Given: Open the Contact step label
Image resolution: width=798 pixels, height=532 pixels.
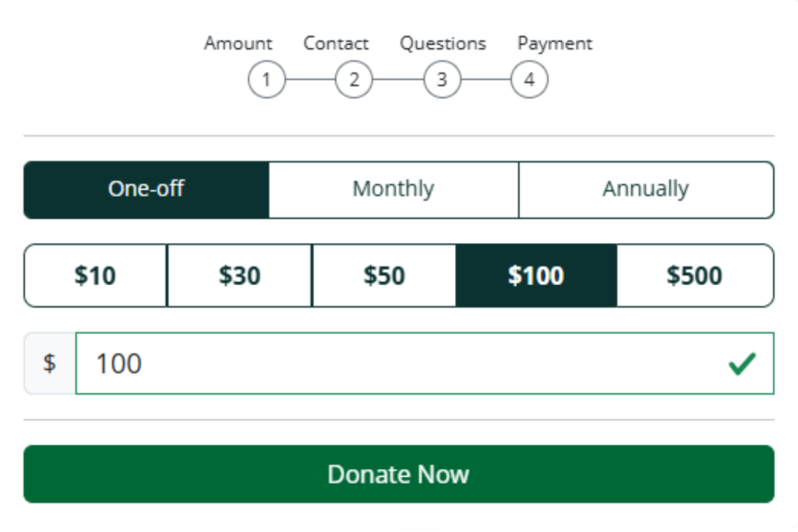Looking at the screenshot, I should (x=336, y=44).
